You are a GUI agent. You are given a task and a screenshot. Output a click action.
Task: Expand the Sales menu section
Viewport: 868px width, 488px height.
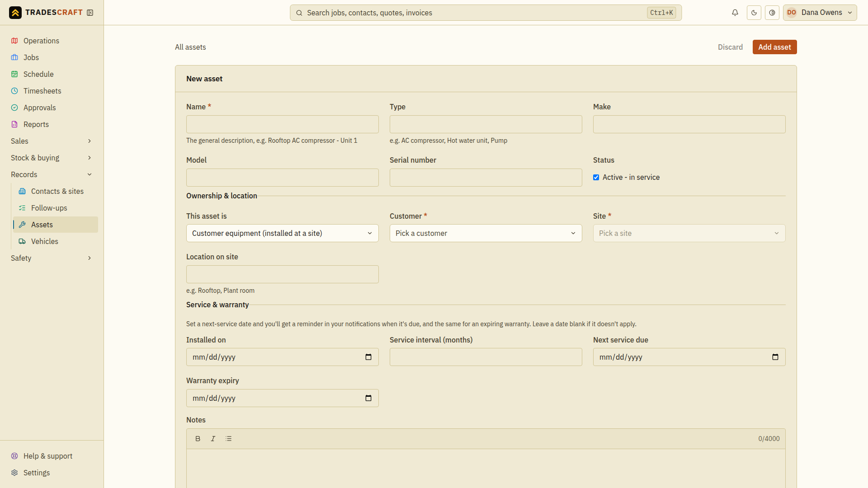(x=52, y=141)
